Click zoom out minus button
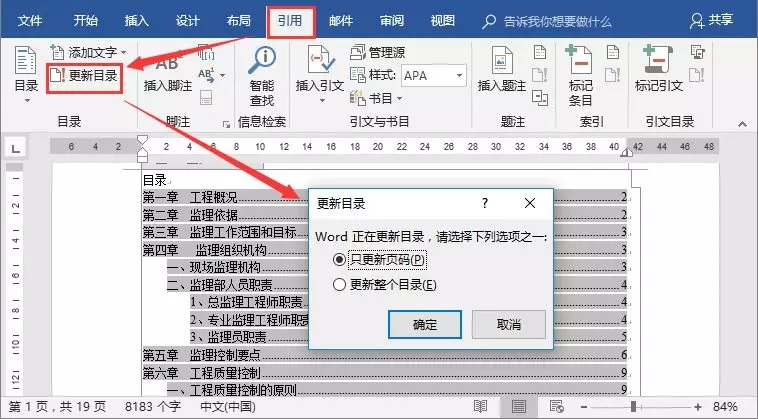This screenshot has height=419, width=758. pyautogui.click(x=584, y=407)
